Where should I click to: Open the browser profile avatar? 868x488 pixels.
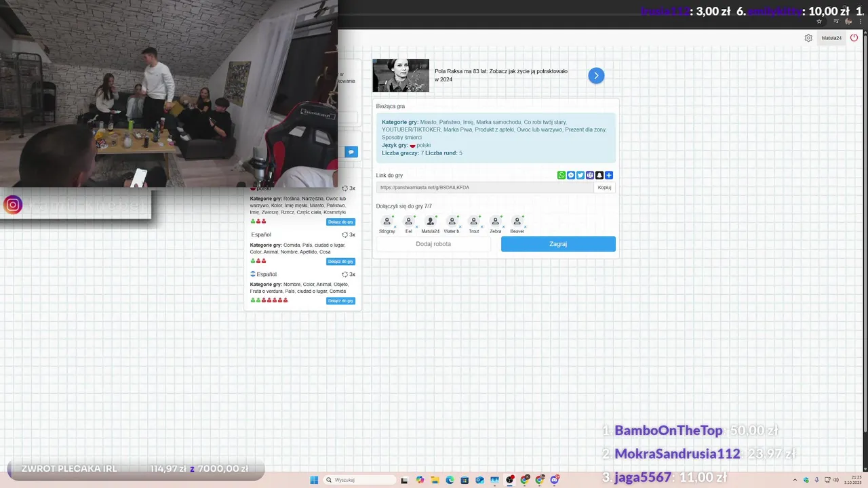(x=848, y=21)
